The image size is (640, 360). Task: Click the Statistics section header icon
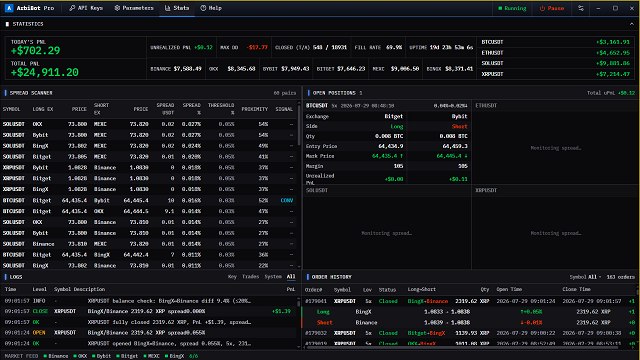7,24
